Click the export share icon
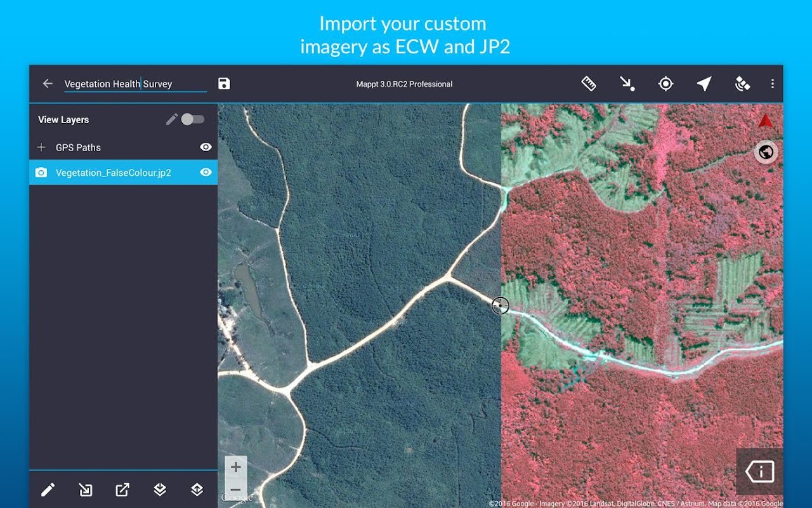Screen dimensions: 812x508 tap(122, 490)
